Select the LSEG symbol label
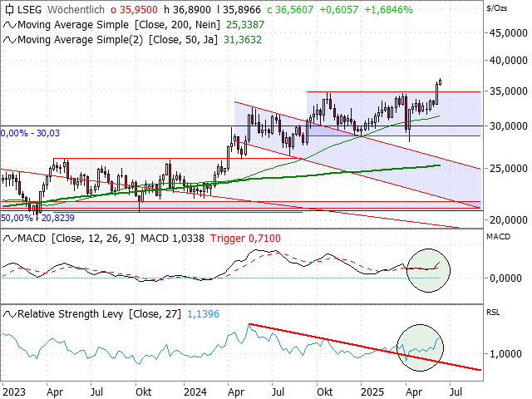This screenshot has height=399, width=532. [30, 9]
